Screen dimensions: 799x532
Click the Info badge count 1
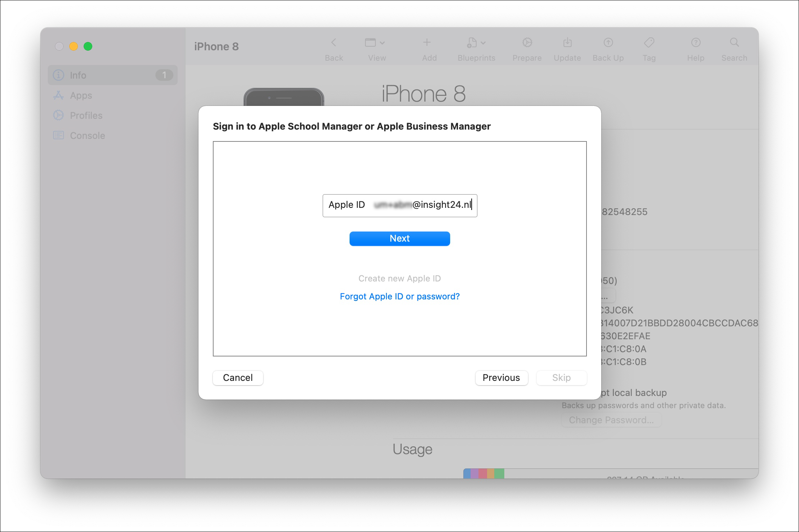(164, 75)
